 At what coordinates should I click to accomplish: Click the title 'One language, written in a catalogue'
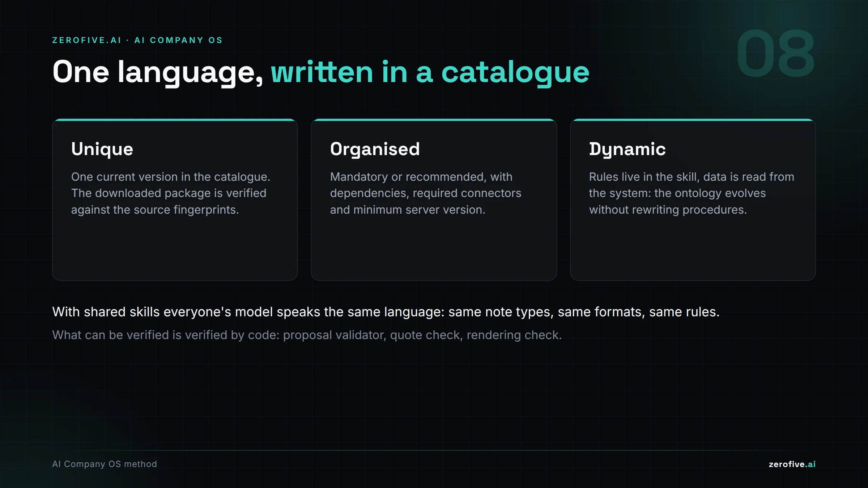(321, 73)
